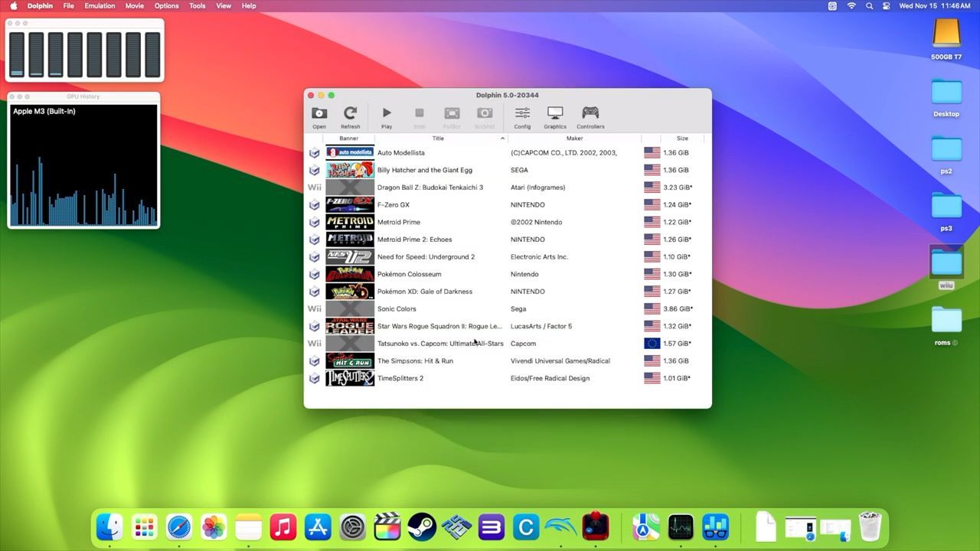Launch Safari from the dock
Image resolution: width=980 pixels, height=551 pixels.
[x=179, y=527]
